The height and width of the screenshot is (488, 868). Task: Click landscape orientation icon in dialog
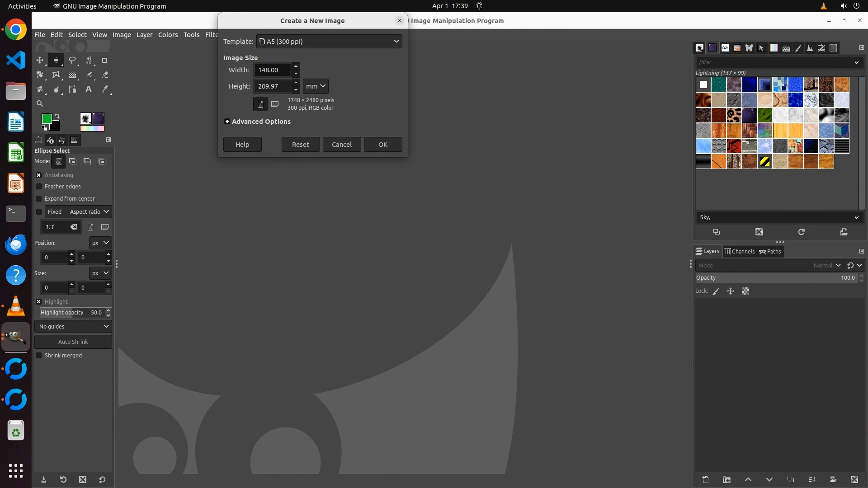(275, 104)
